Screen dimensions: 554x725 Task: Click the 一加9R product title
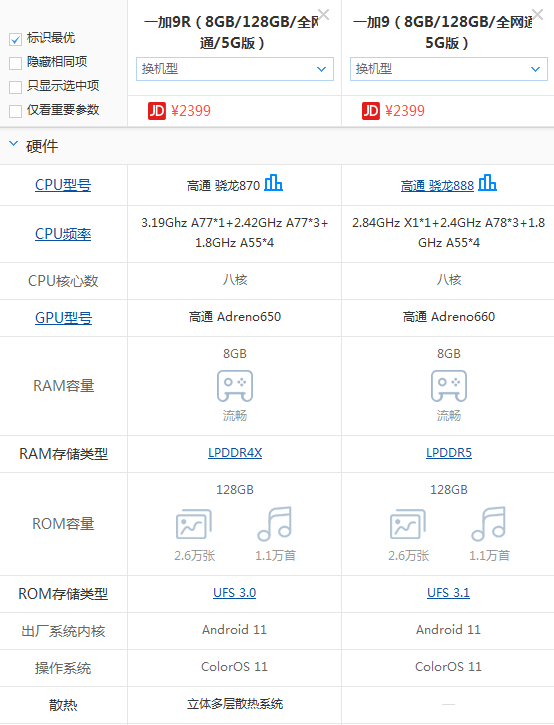click(x=233, y=32)
